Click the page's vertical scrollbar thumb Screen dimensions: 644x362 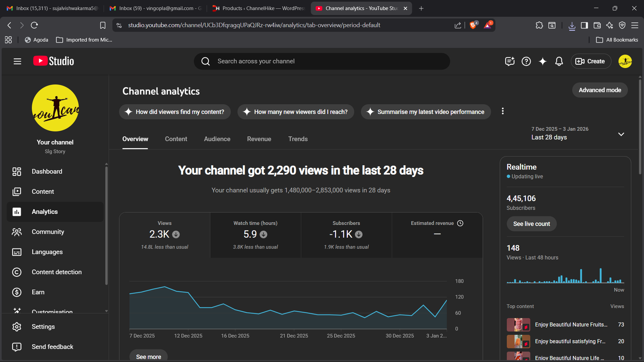coord(640,125)
